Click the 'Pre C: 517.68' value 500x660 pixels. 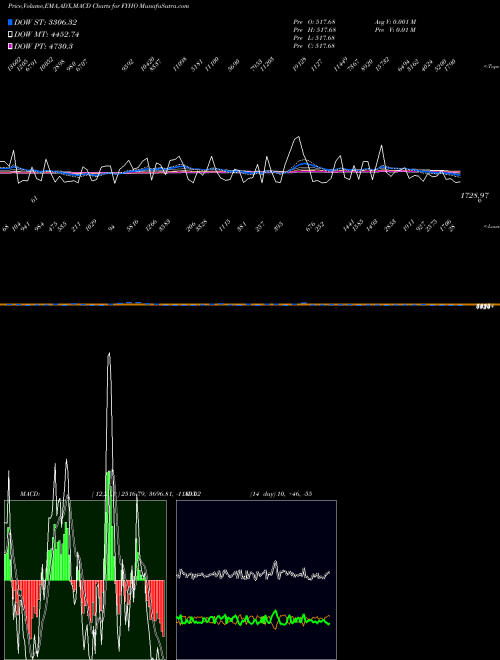coord(314,46)
